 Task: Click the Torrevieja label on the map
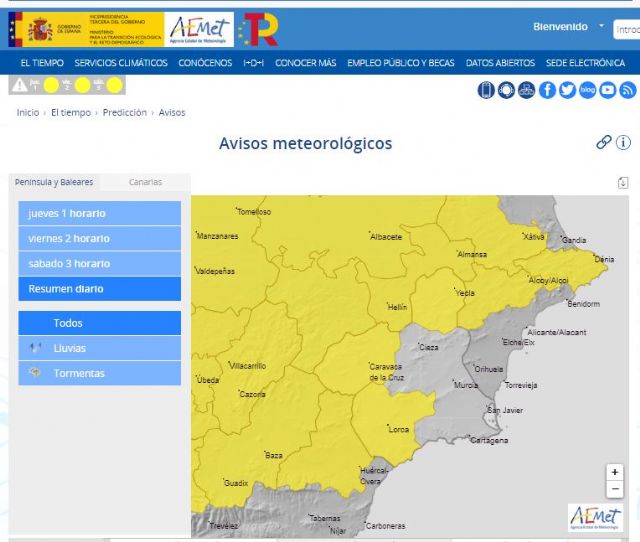(x=521, y=385)
